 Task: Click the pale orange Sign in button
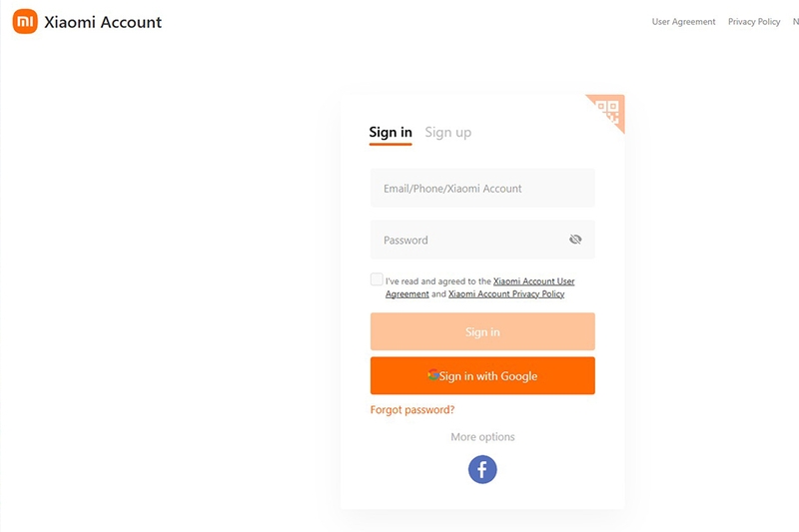click(482, 332)
